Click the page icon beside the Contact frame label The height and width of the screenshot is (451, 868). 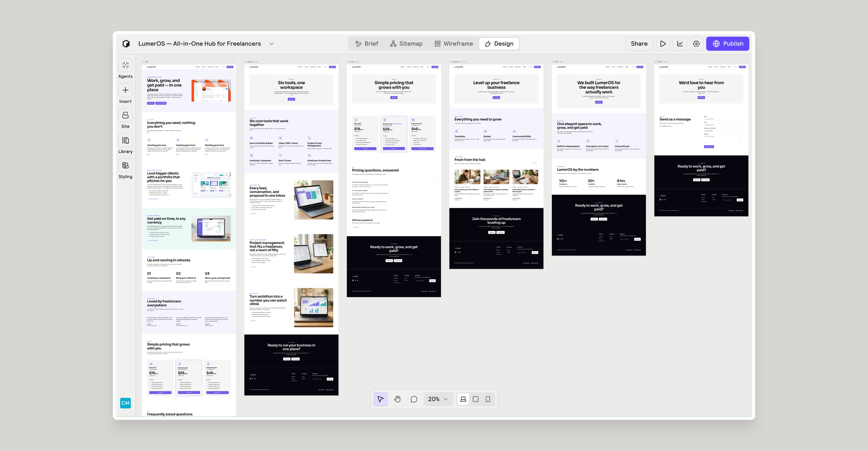(656, 62)
